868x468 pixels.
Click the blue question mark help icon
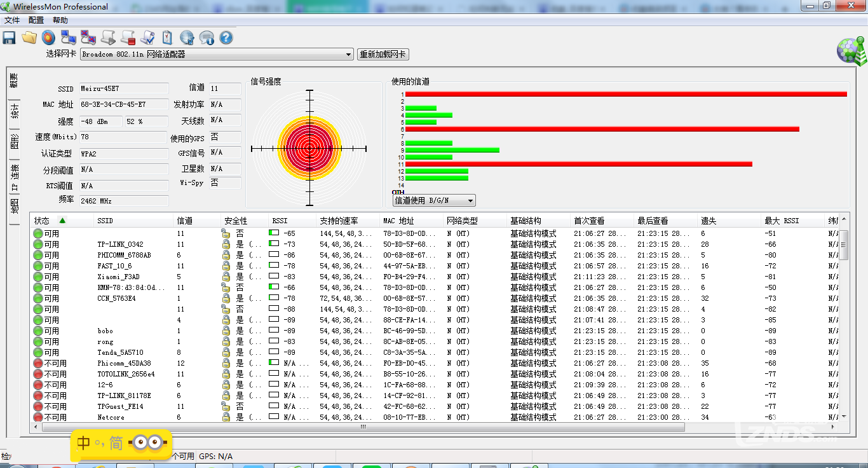click(226, 38)
